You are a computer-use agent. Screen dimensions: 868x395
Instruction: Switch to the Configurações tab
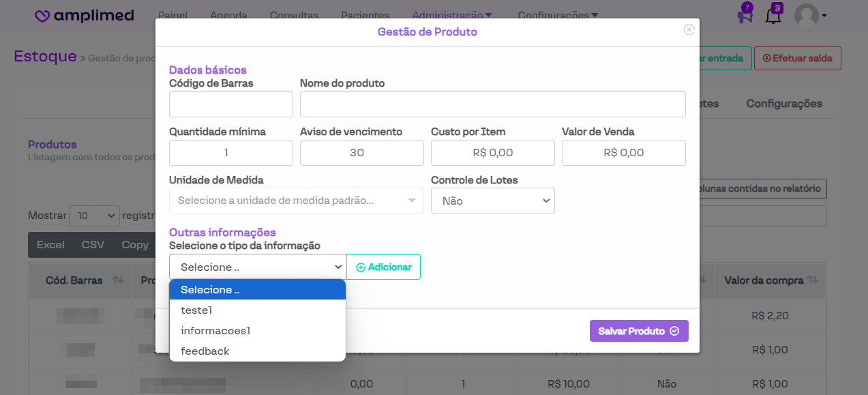pyautogui.click(x=783, y=104)
